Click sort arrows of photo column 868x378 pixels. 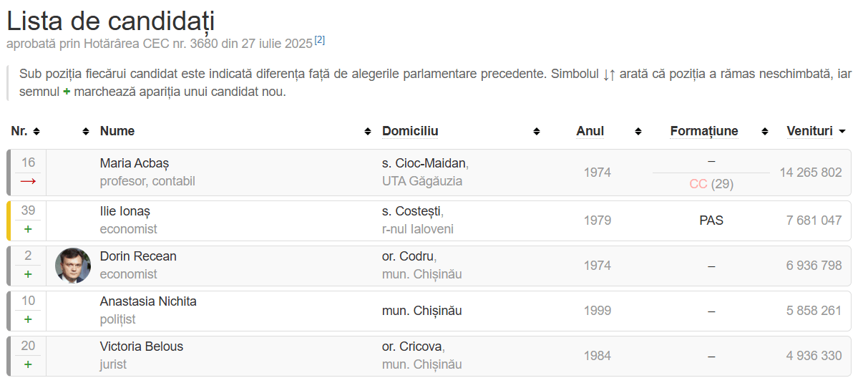86,132
